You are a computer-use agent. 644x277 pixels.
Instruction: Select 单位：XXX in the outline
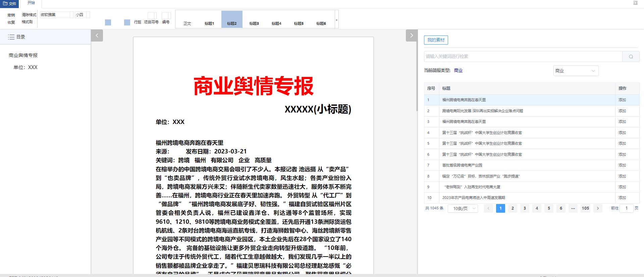(x=25, y=67)
